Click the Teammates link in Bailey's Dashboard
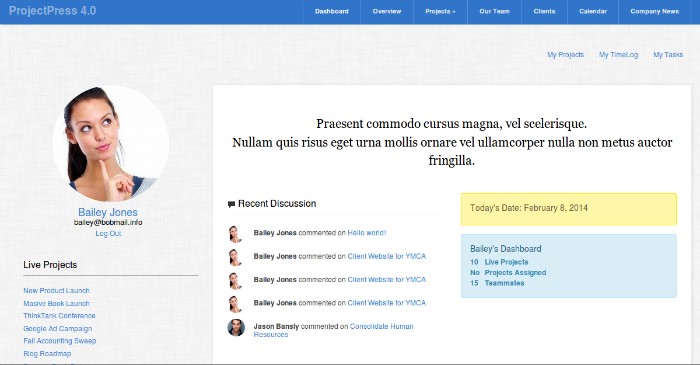Screen dimensions: 700x365 pyautogui.click(x=504, y=283)
